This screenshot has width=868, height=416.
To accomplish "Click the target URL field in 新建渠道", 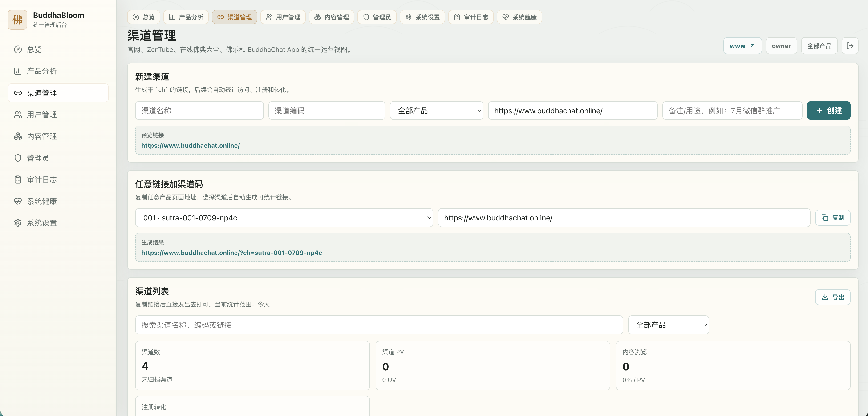I will tap(573, 110).
